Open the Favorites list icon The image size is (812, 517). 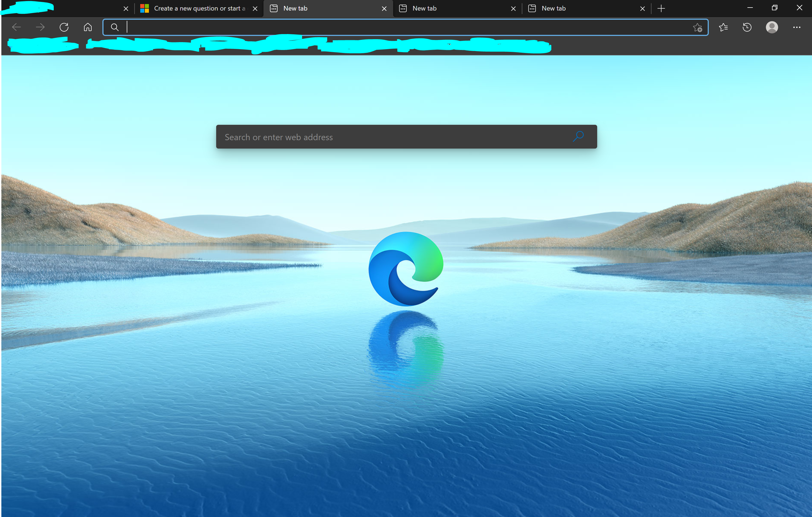click(x=723, y=27)
